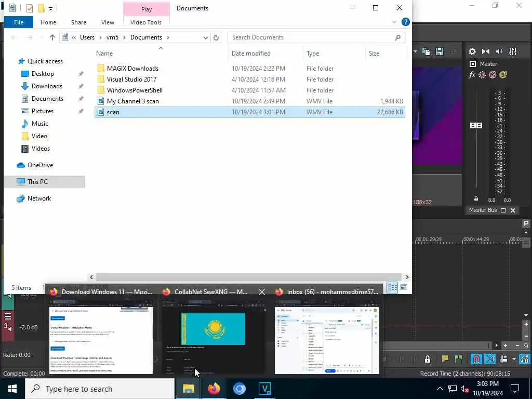Click Properties icon in the title bar
This screenshot has height=399, width=532.
coord(30,8)
